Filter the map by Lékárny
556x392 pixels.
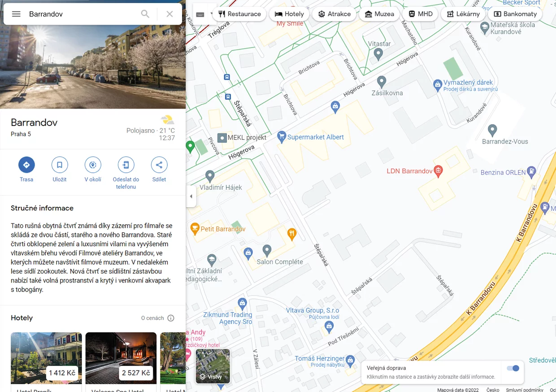463,14
